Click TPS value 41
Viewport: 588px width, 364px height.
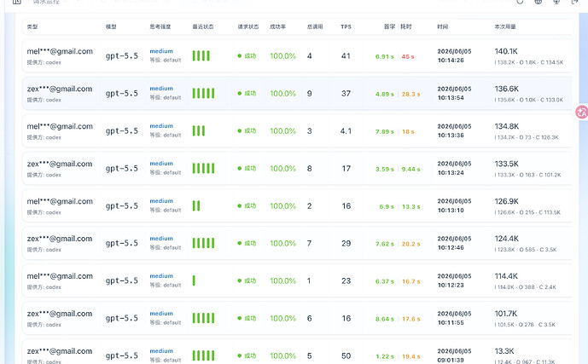pos(346,55)
